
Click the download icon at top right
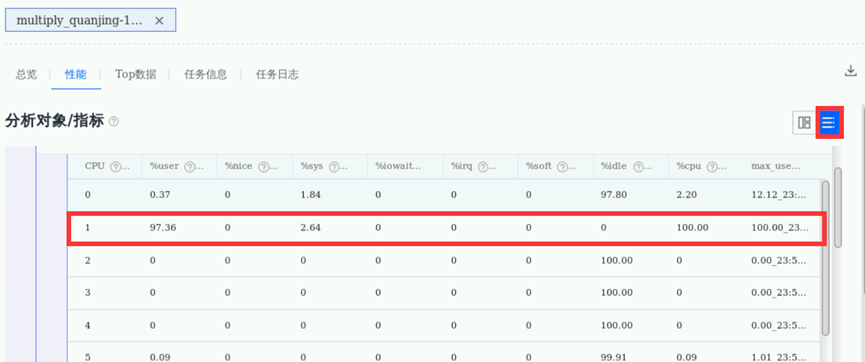pyautogui.click(x=851, y=71)
